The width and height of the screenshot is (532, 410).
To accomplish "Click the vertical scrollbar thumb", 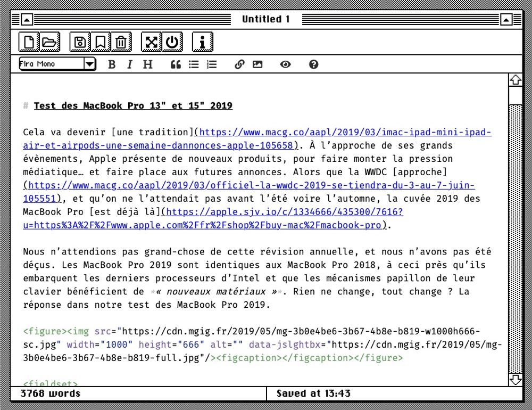I will 516,95.
